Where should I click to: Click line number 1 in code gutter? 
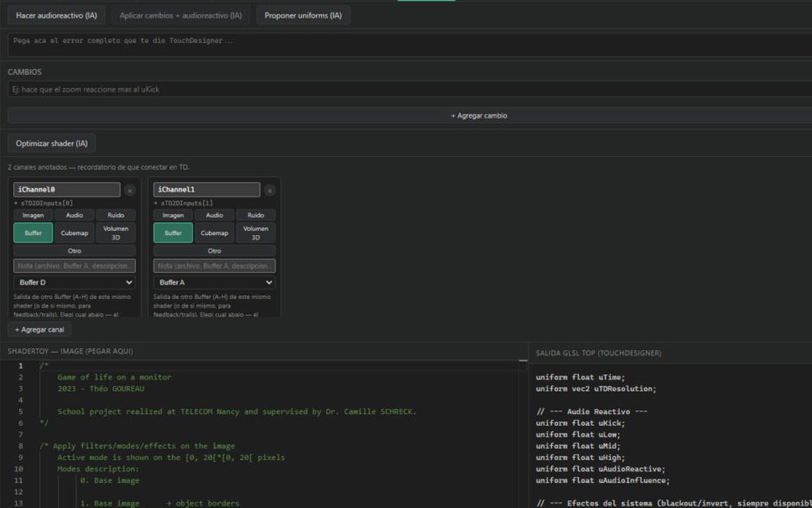click(x=20, y=366)
